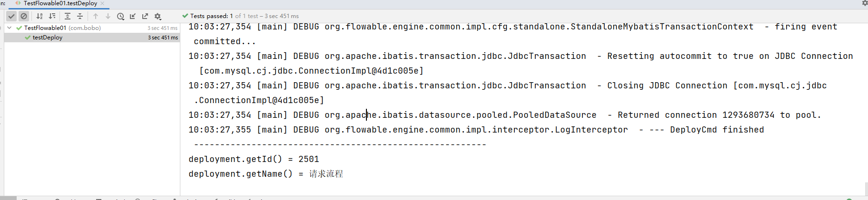Toggle the Show Ignored tests button
The image size is (868, 200).
(24, 16)
